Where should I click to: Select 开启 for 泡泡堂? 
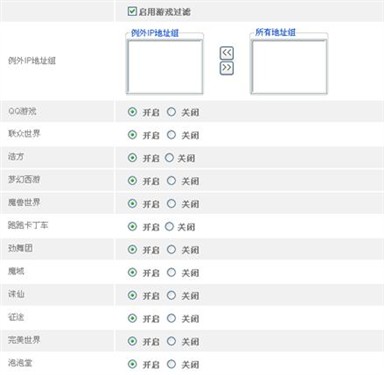(x=132, y=364)
